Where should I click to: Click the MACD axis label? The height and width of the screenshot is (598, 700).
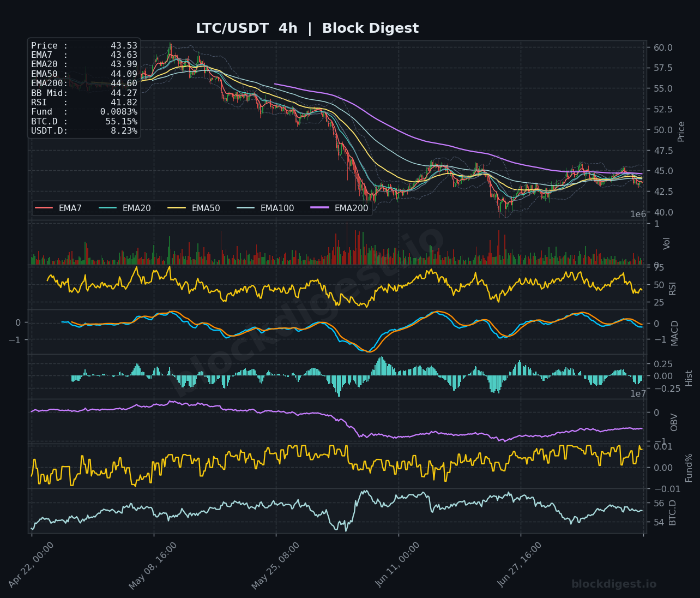675,333
